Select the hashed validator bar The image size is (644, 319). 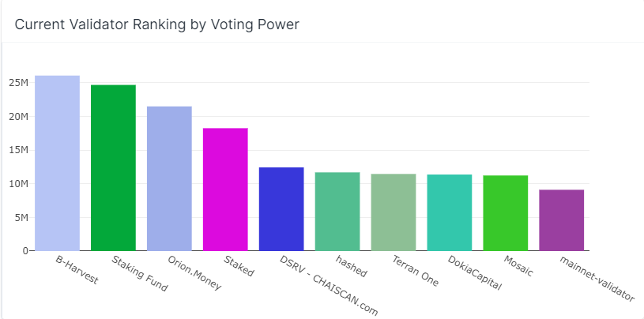click(x=337, y=212)
